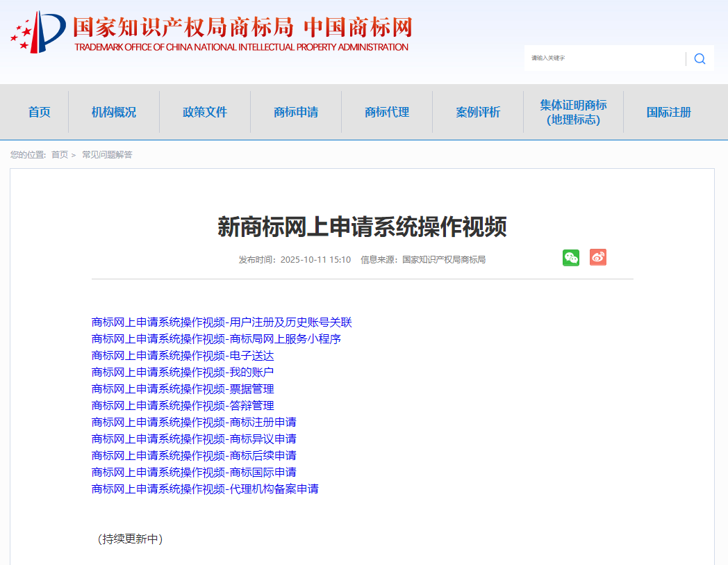Open the 机构概况 navigation menu
This screenshot has width=728, height=565.
point(114,112)
